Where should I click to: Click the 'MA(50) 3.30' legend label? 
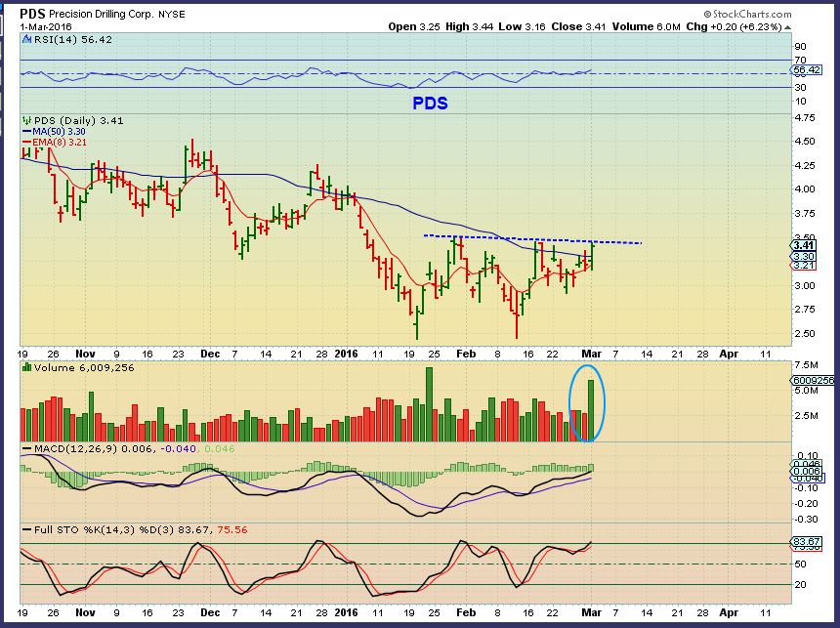[x=59, y=131]
